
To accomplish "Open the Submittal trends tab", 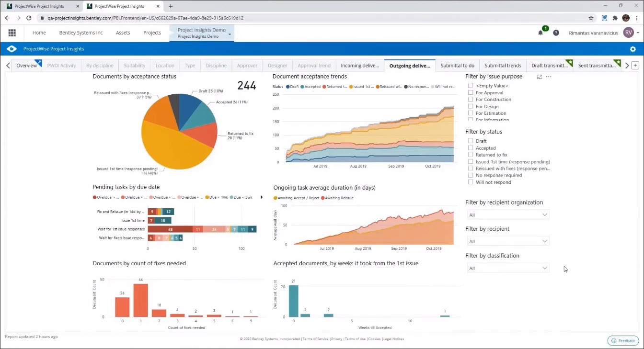I will 503,66.
